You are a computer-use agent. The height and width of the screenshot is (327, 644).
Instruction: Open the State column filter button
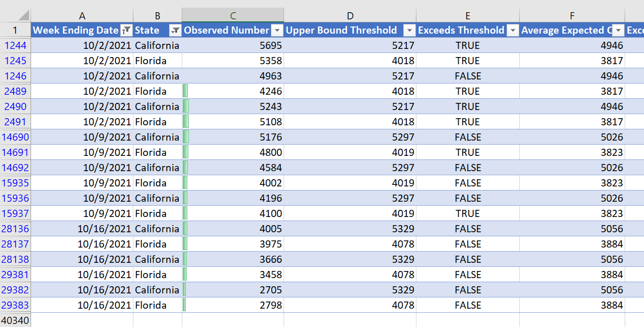[x=175, y=31]
